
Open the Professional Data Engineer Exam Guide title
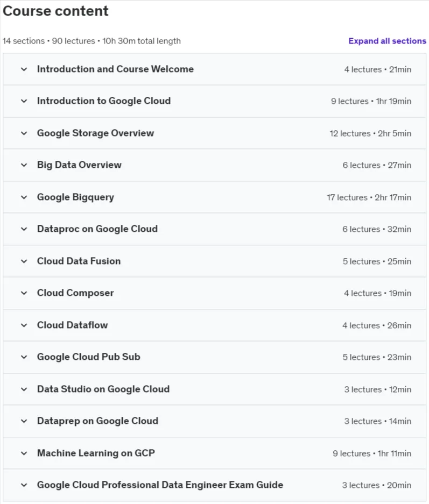click(160, 485)
